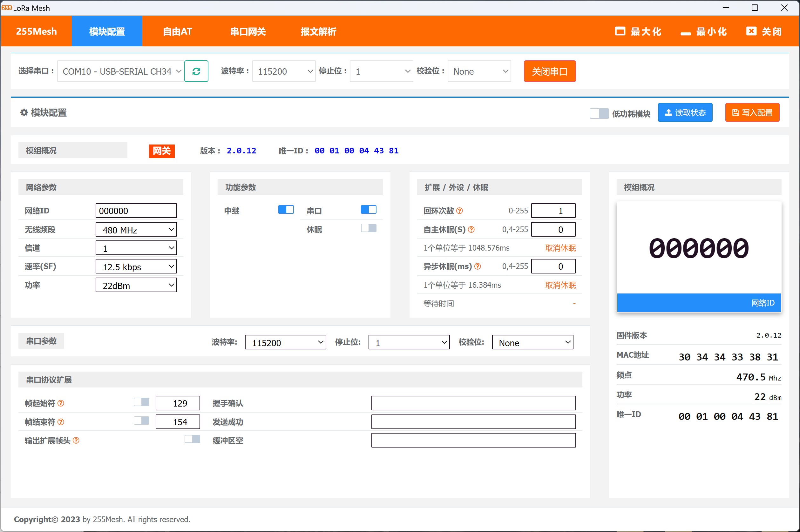Click help icon beside 回环次数
800x532 pixels.
(x=459, y=211)
